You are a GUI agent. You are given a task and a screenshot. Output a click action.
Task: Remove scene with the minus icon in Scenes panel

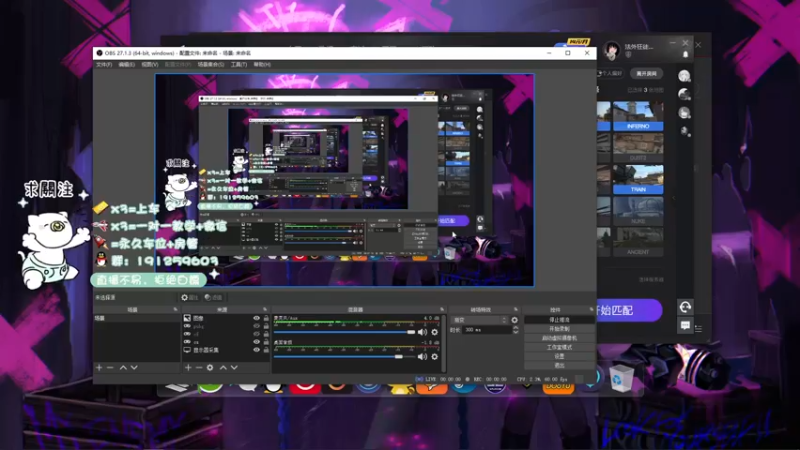point(110,367)
